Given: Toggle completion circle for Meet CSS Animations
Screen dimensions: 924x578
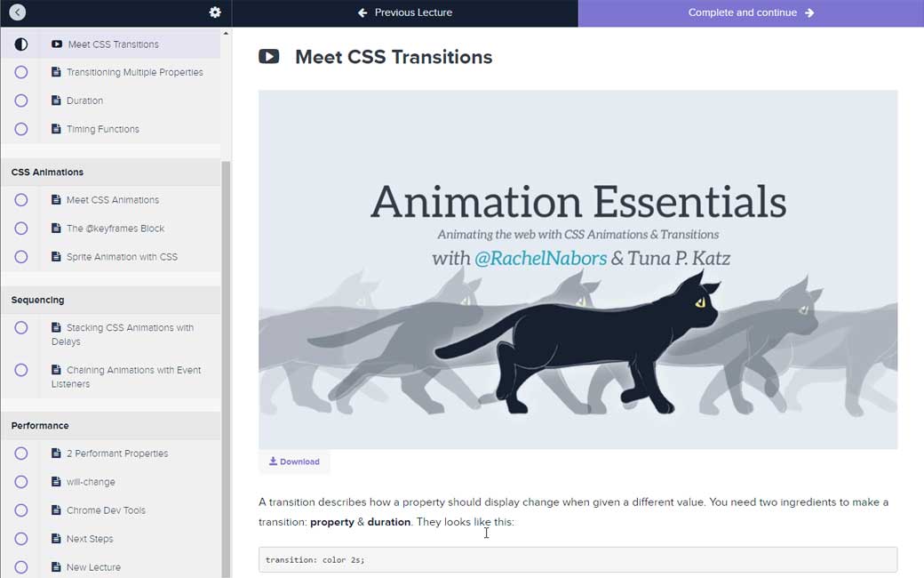Looking at the screenshot, I should [x=21, y=200].
